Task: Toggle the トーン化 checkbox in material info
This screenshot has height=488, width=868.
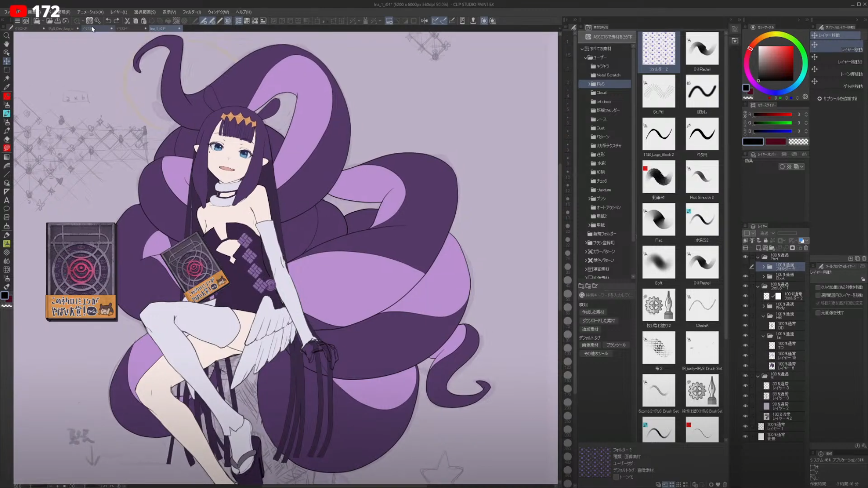Action: (x=616, y=477)
